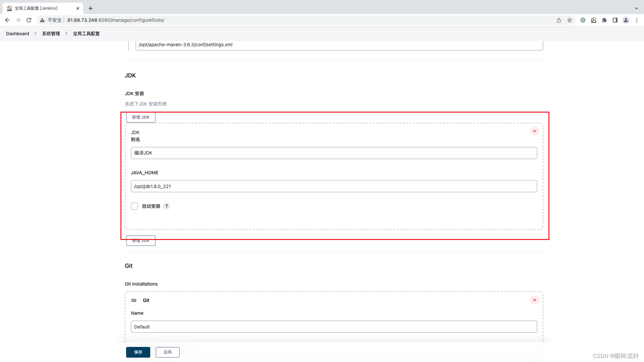Go forward in browser history
The image size is (644, 362).
pyautogui.click(x=18, y=20)
